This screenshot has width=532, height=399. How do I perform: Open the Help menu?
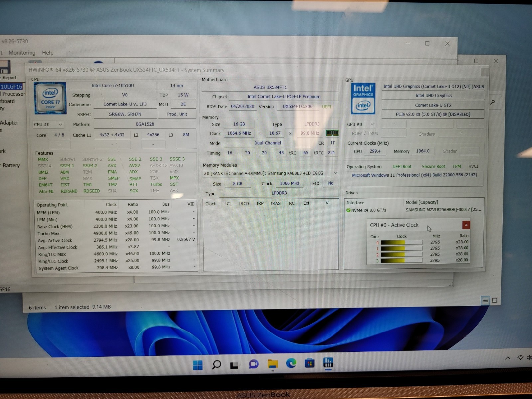[x=48, y=53]
